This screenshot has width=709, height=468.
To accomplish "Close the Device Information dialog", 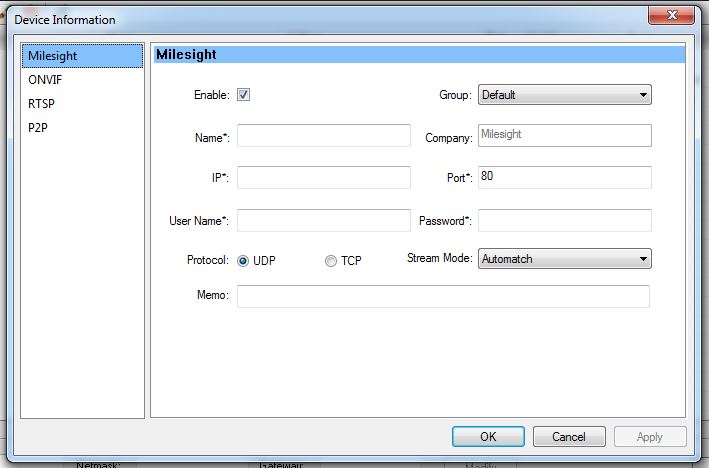I will click(x=671, y=14).
